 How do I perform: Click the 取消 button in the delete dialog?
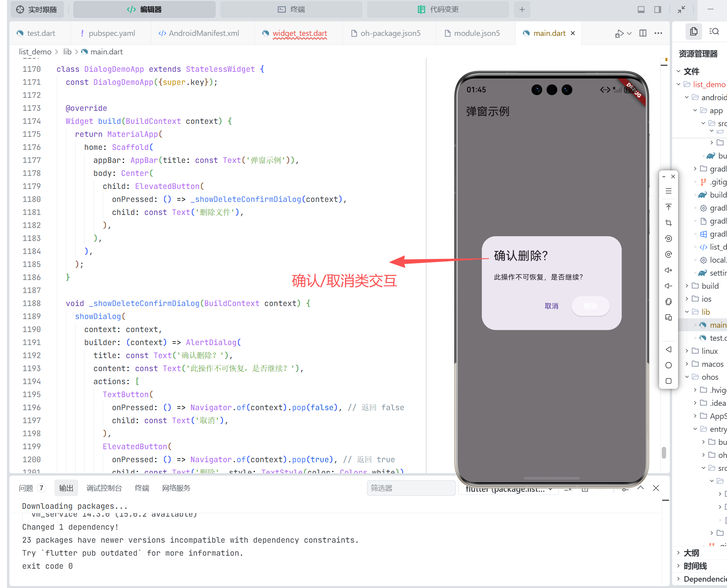click(x=551, y=306)
